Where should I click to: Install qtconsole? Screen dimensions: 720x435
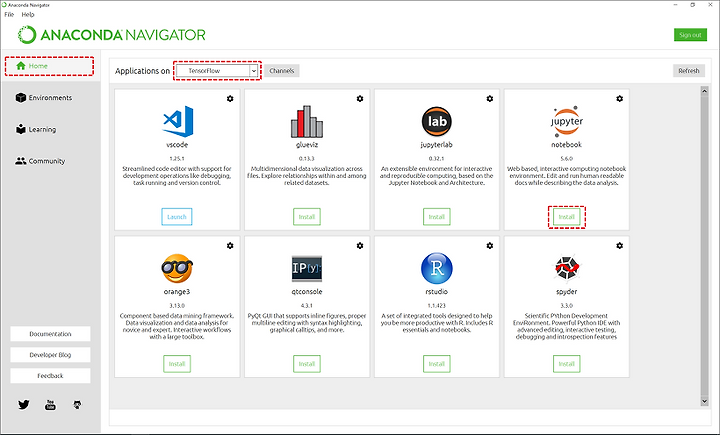307,364
